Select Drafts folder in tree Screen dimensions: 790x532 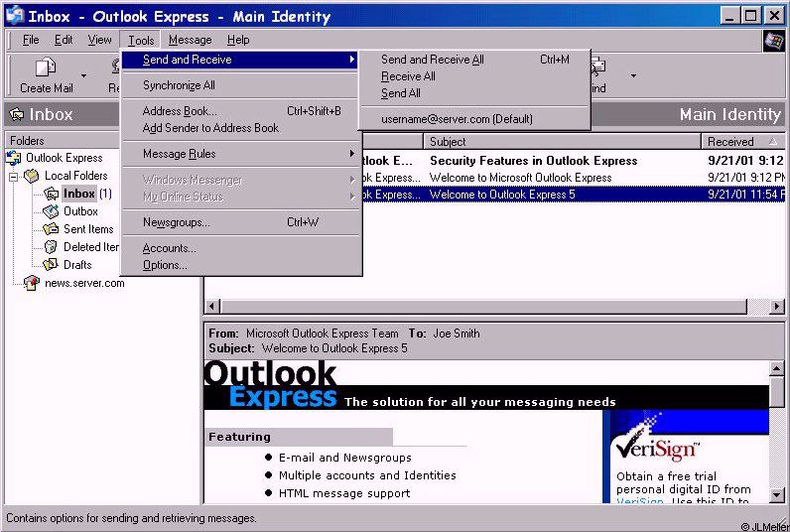[x=77, y=264]
